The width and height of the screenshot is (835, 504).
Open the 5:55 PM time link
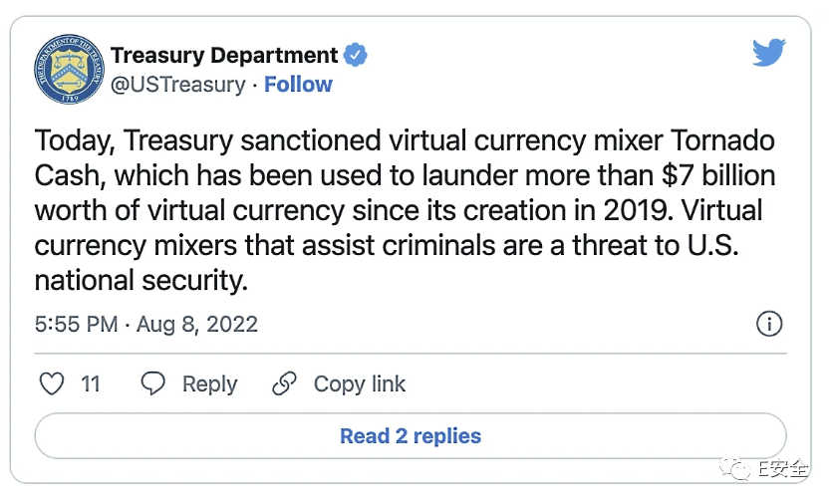click(x=76, y=324)
